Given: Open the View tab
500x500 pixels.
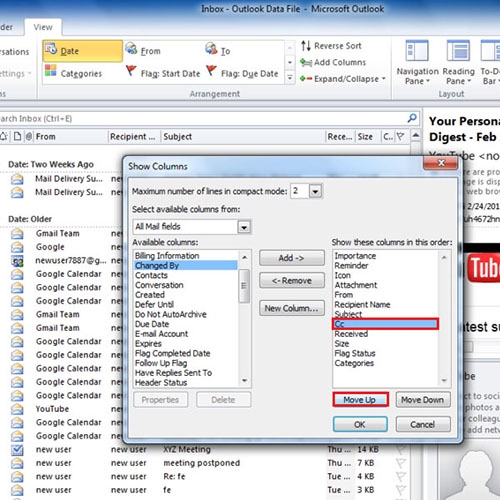Looking at the screenshot, I should [43, 27].
